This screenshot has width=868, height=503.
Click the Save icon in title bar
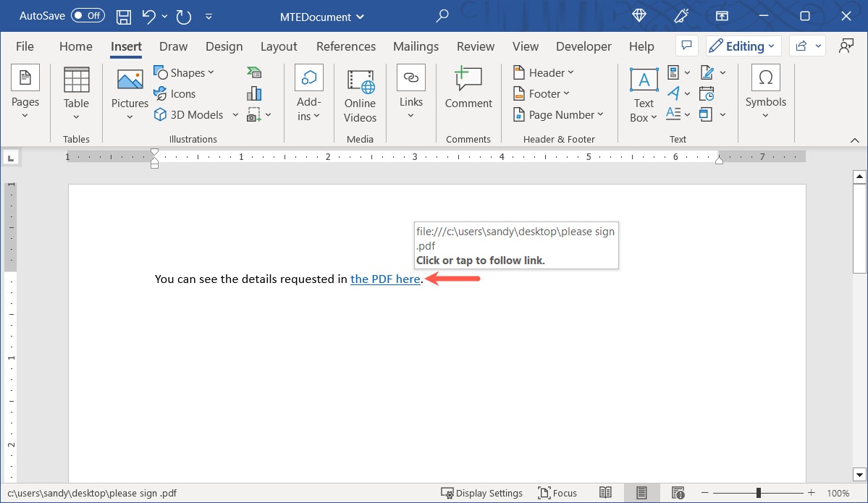click(124, 17)
